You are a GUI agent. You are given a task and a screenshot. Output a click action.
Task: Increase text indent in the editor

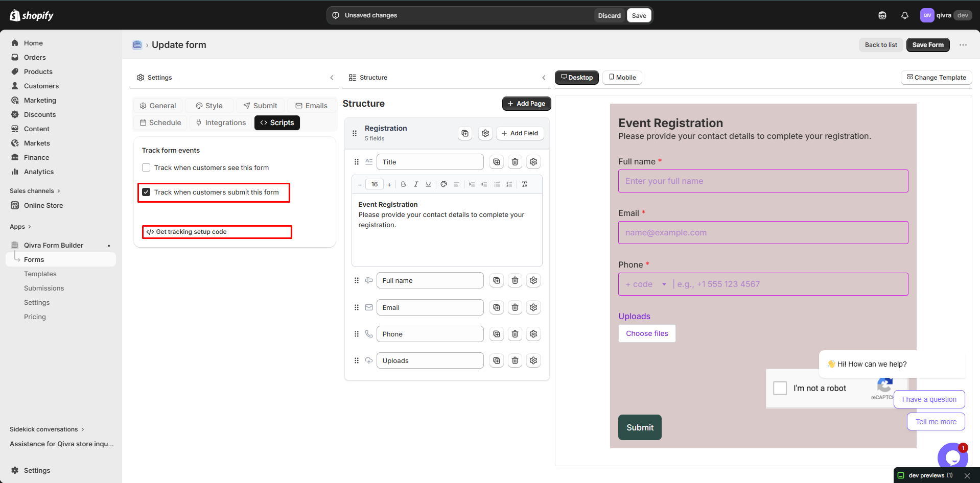472,184
